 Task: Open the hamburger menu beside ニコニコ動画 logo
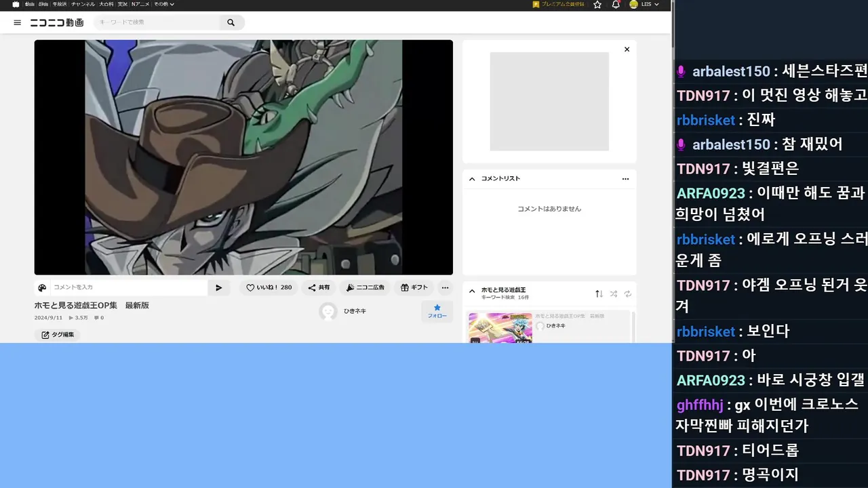click(x=17, y=22)
